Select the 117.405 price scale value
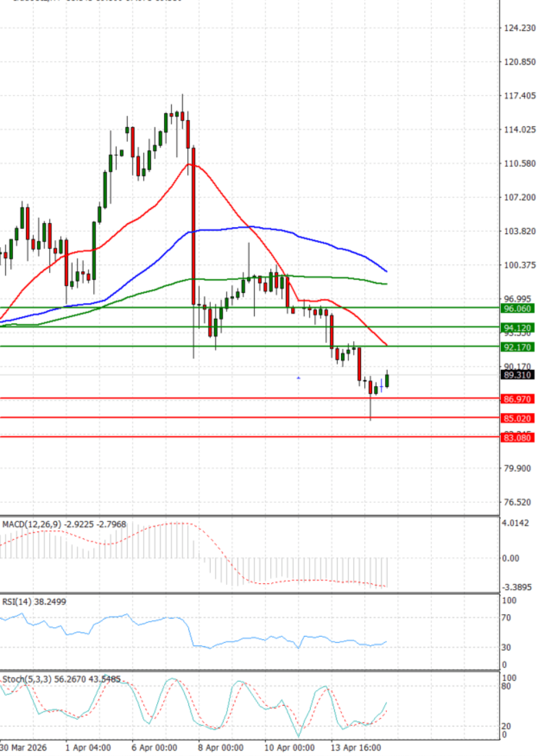Viewport: 538px width, 756px height. [519, 96]
